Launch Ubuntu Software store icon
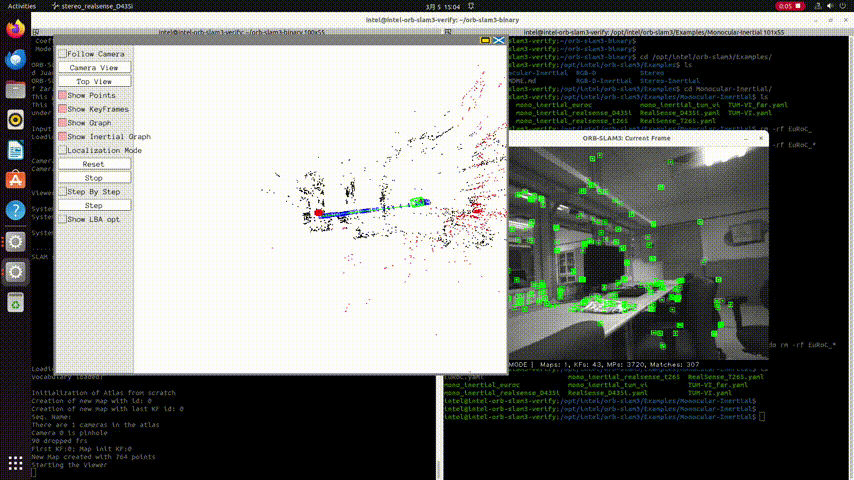 (15, 180)
